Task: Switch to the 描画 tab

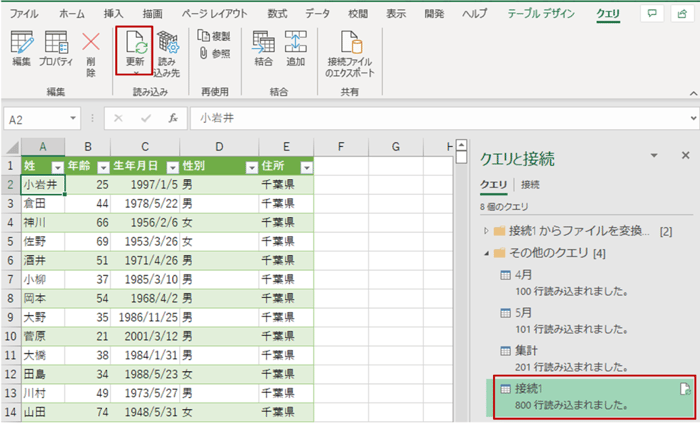Action: coord(152,14)
